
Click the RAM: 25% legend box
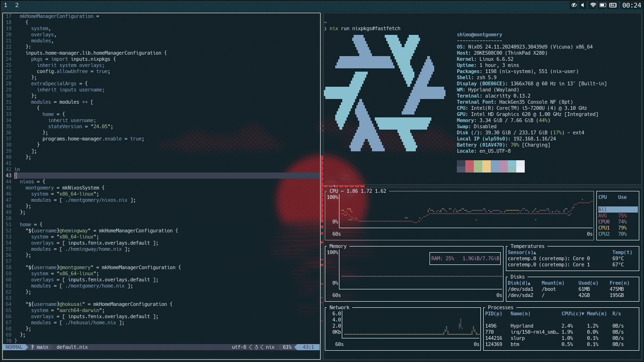pos(465,258)
